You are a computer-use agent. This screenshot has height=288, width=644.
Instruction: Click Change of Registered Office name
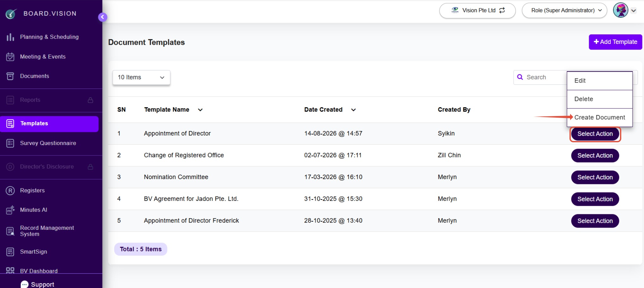[x=184, y=155]
